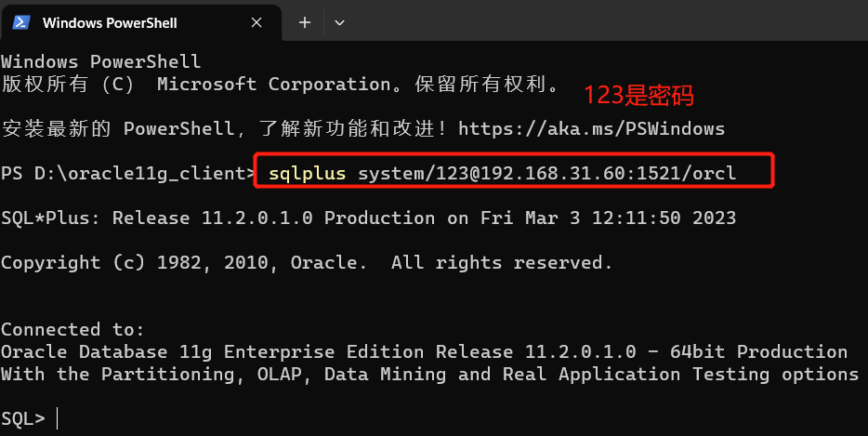Click the 'SQL*Plus: Release 11.2.0.1.0 Production' line
868x436 pixels.
369,218
